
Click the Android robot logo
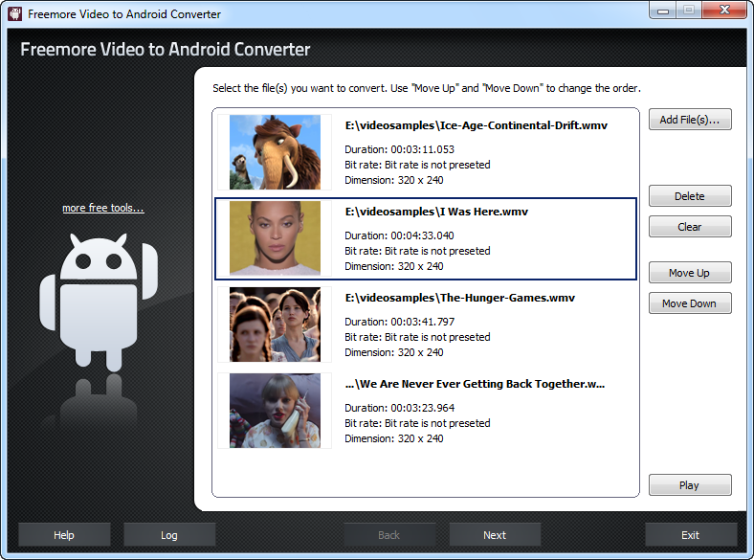(x=99, y=302)
